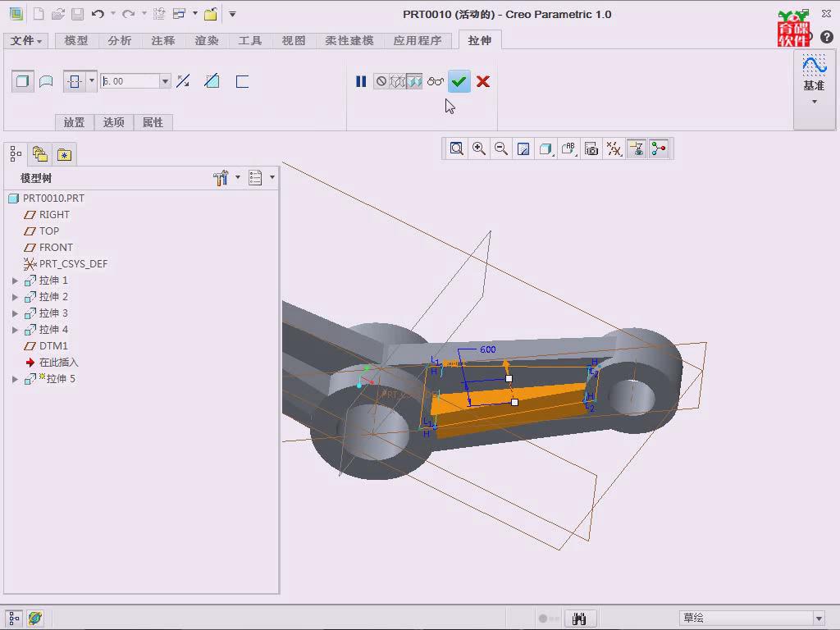840x630 pixels.
Task: Flip the extrude depth direction
Action: pos(183,81)
